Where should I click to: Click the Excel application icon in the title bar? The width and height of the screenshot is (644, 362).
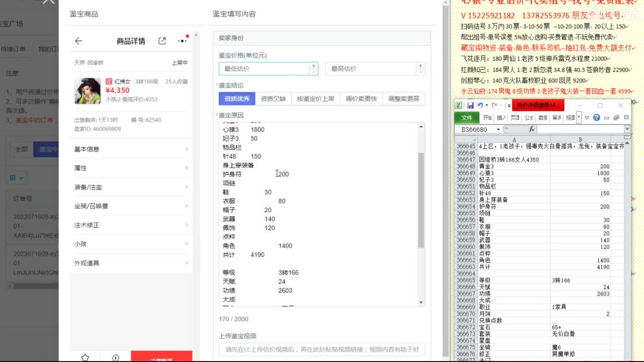point(458,105)
